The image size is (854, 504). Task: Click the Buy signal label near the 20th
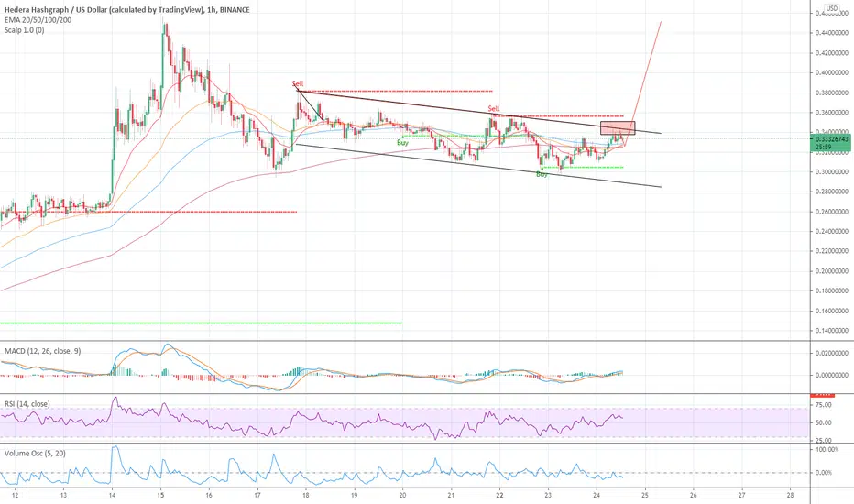pos(402,143)
